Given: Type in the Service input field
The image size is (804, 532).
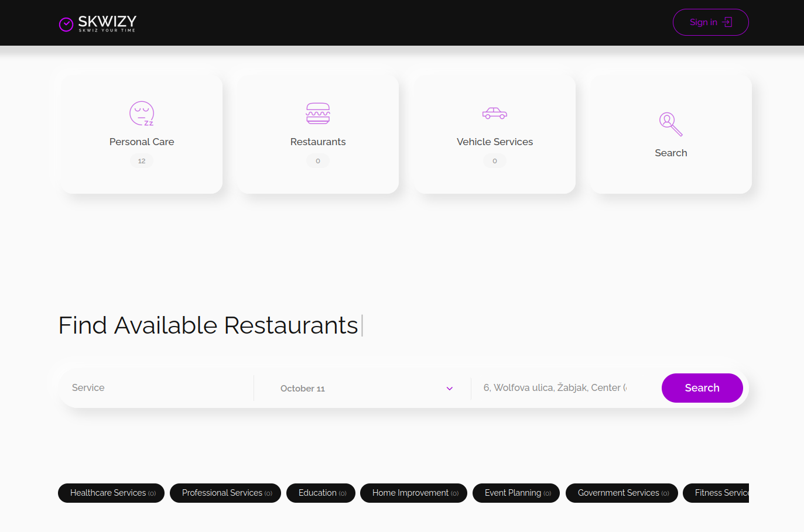Looking at the screenshot, I should [x=155, y=388].
